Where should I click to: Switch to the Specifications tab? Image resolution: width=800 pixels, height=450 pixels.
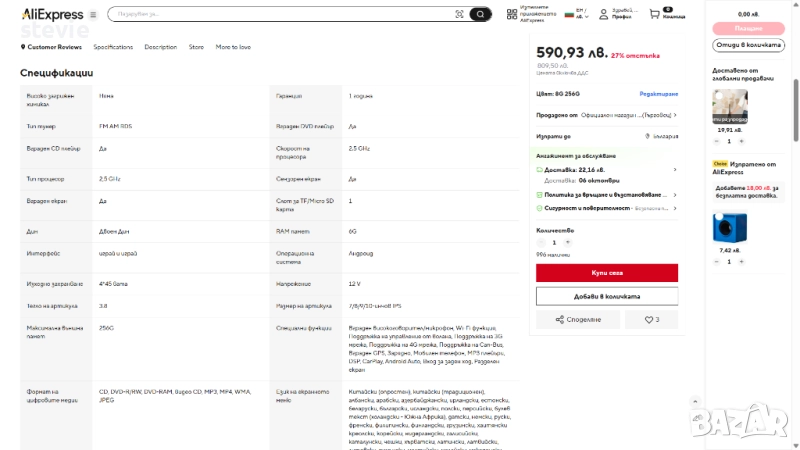[x=113, y=47]
